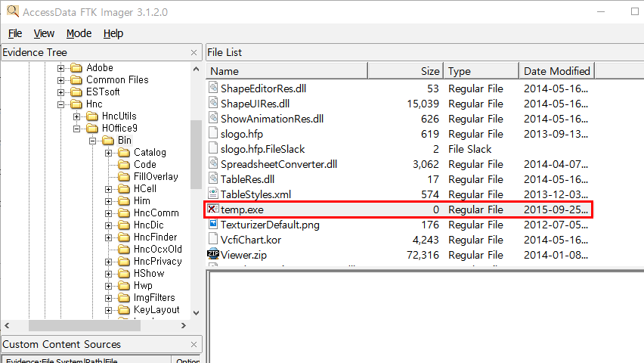The height and width of the screenshot is (363, 644).
Task: Sort file list by Type column
Action: 481,71
